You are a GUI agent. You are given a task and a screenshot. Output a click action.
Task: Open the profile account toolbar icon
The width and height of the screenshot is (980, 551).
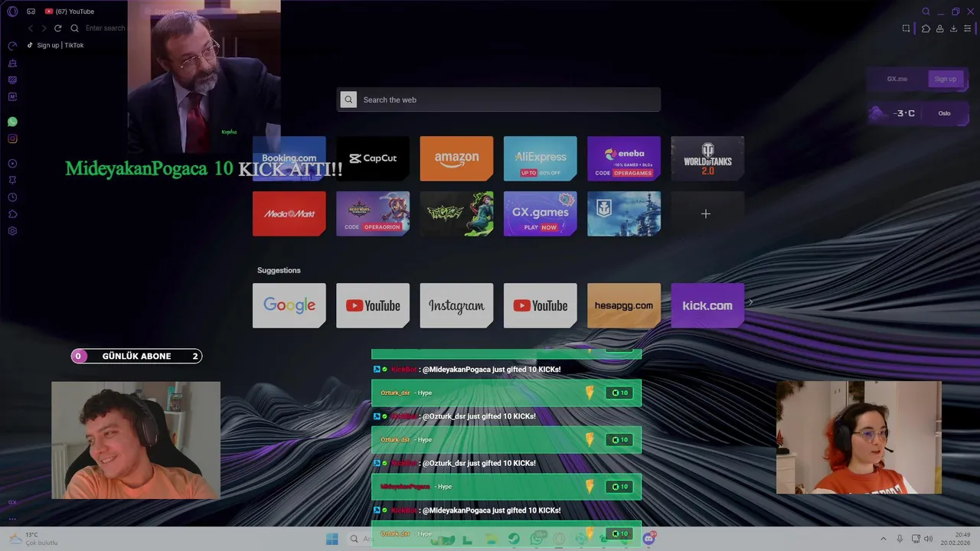[x=939, y=28]
